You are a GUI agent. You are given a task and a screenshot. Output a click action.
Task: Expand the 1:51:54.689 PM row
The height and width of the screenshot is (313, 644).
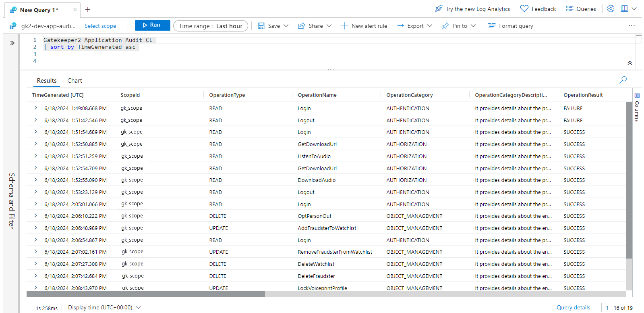pyautogui.click(x=35, y=131)
